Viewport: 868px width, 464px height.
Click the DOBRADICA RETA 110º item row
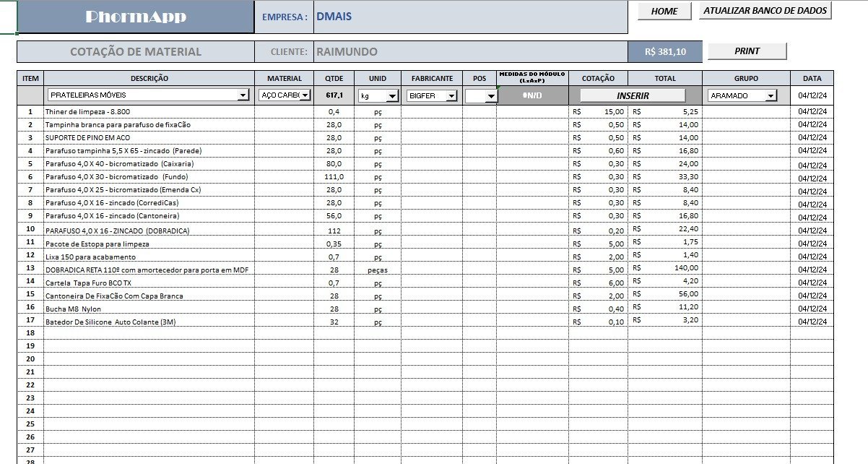tap(148, 270)
